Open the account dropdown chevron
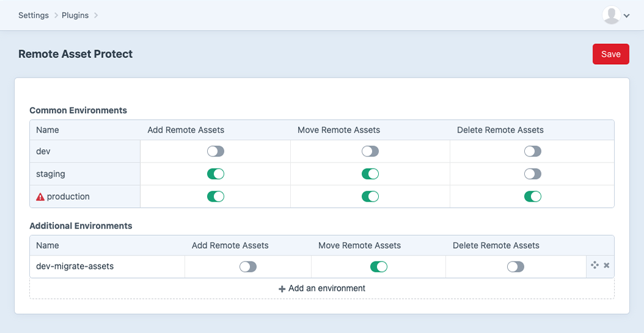 pyautogui.click(x=626, y=16)
